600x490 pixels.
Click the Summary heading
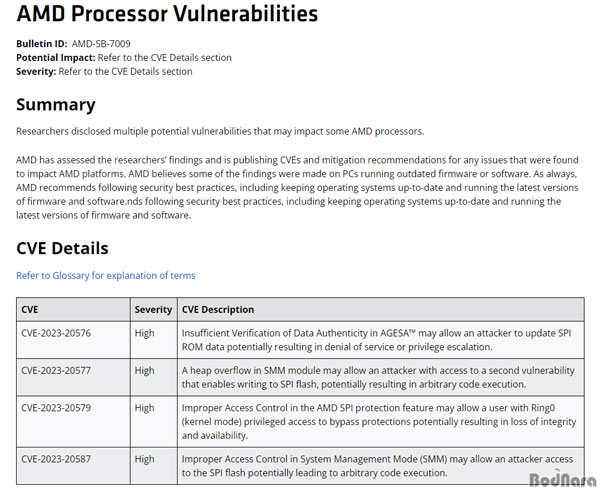point(56,105)
